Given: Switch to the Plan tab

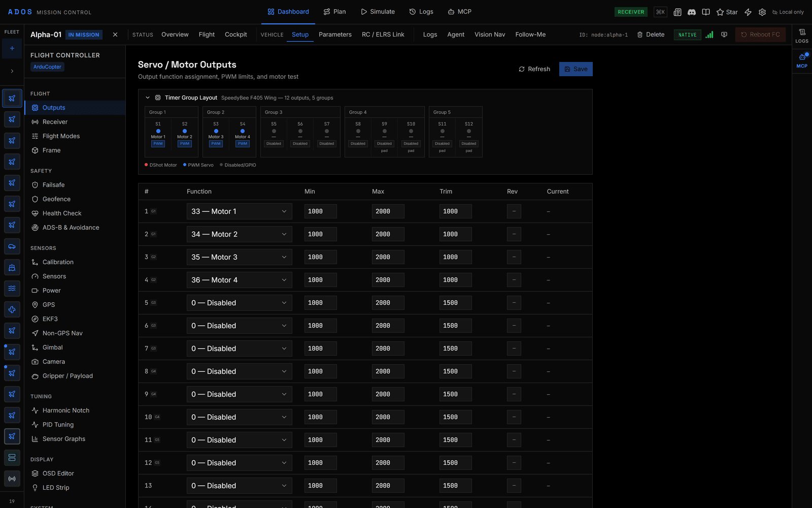Looking at the screenshot, I should 334,12.
